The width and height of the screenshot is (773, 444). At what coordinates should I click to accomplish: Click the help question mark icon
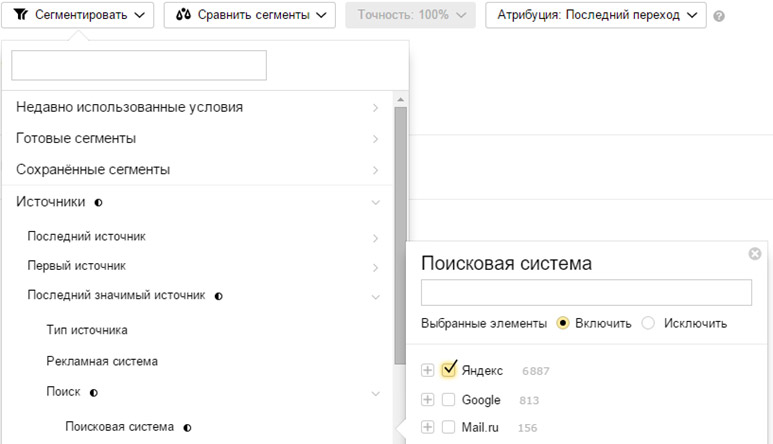point(719,16)
